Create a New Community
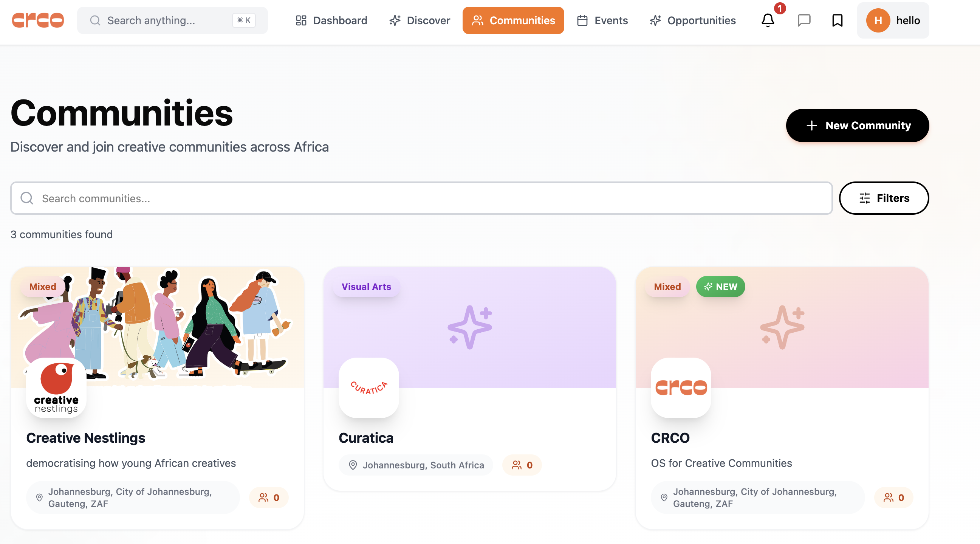The image size is (980, 544). click(x=858, y=126)
